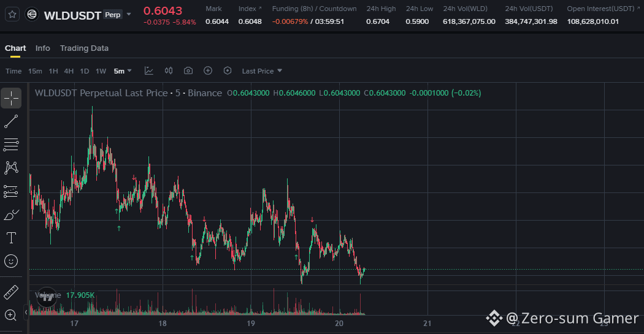Collapse the drawing toolbar side arrow

pos(26,313)
